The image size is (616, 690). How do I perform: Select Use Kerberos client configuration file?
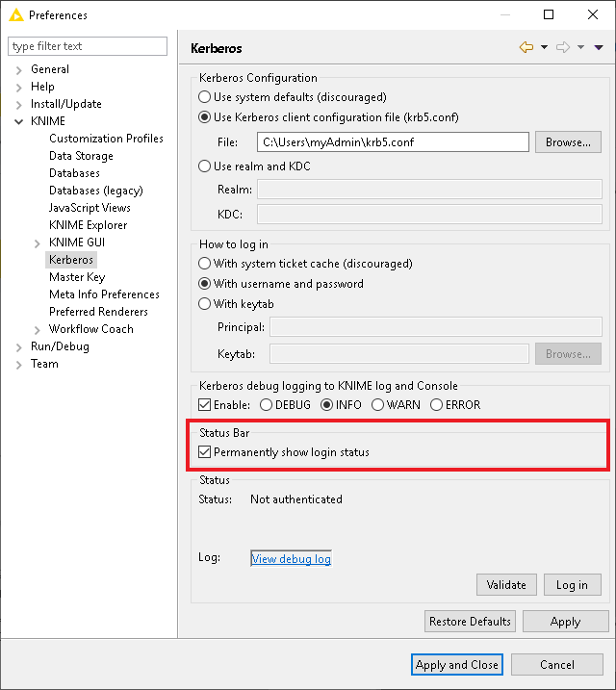click(204, 117)
